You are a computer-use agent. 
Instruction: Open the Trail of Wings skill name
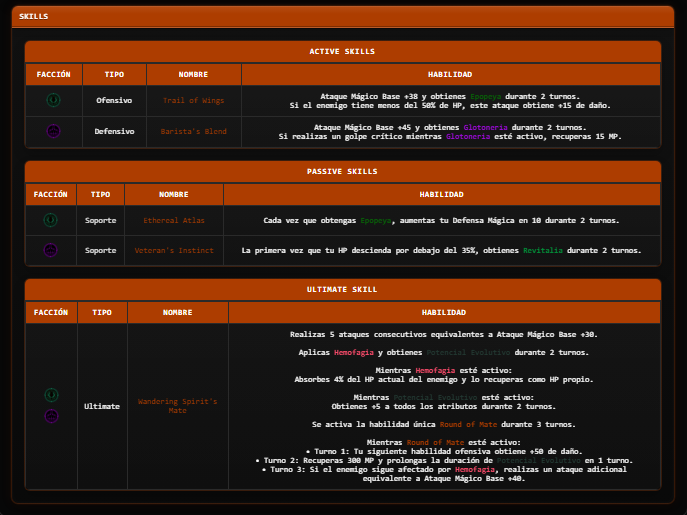(x=193, y=100)
